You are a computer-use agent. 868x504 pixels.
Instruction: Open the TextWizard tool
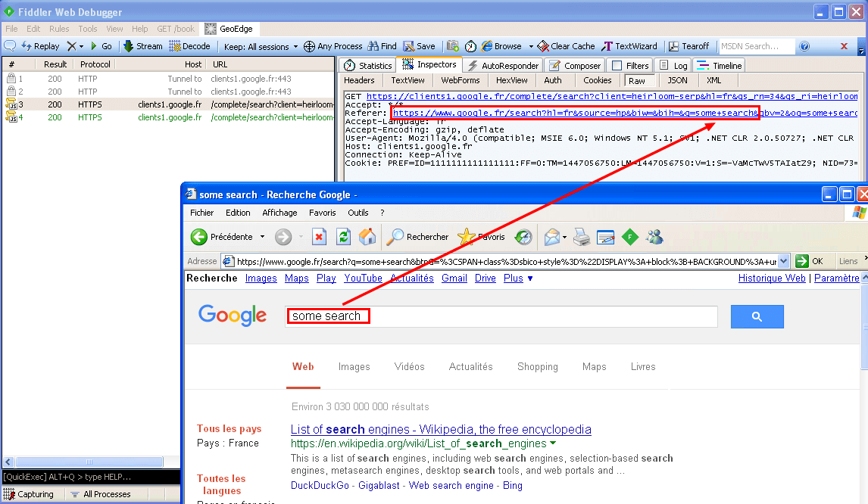pyautogui.click(x=629, y=46)
